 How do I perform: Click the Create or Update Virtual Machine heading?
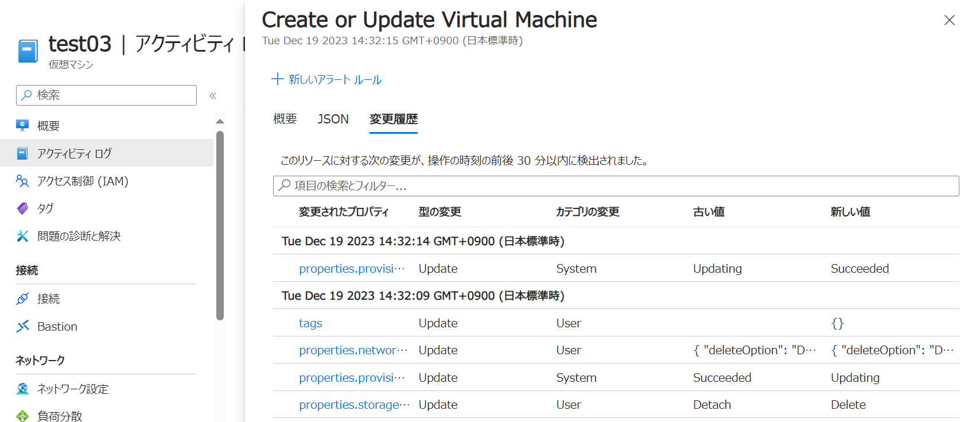[429, 20]
